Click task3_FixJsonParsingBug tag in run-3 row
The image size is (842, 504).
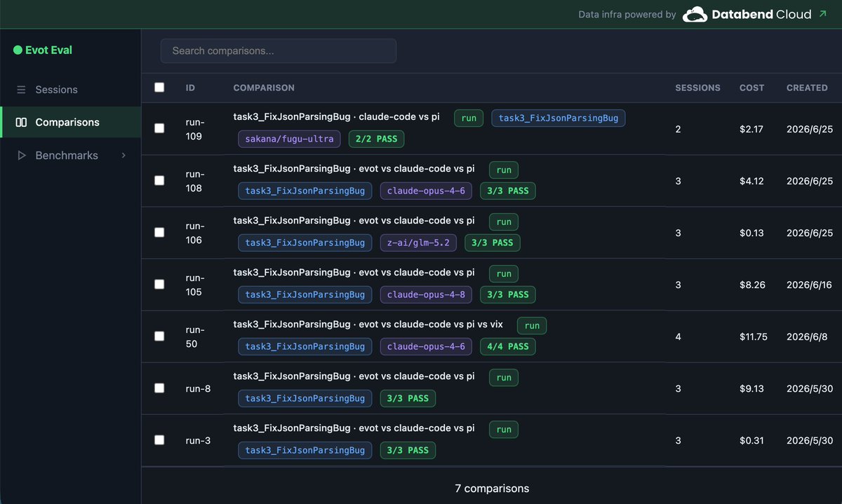point(305,450)
